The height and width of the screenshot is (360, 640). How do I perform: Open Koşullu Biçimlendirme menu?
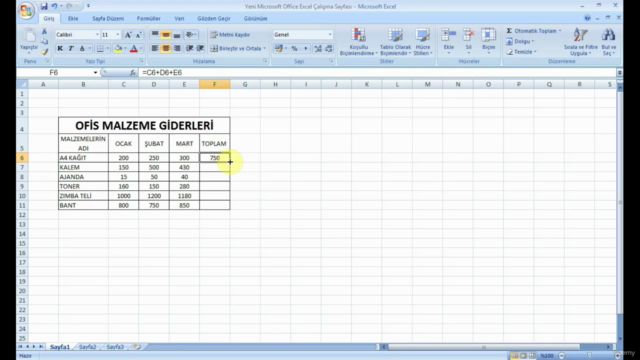tap(358, 42)
